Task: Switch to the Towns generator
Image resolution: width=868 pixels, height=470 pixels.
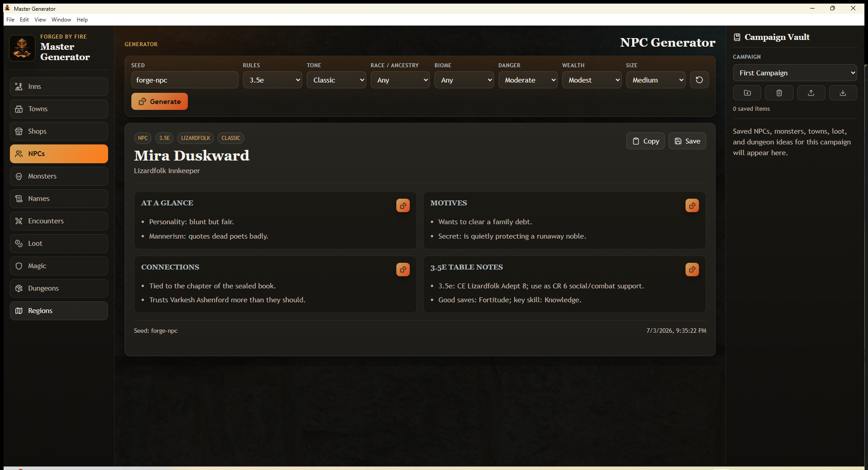Action: click(x=59, y=109)
